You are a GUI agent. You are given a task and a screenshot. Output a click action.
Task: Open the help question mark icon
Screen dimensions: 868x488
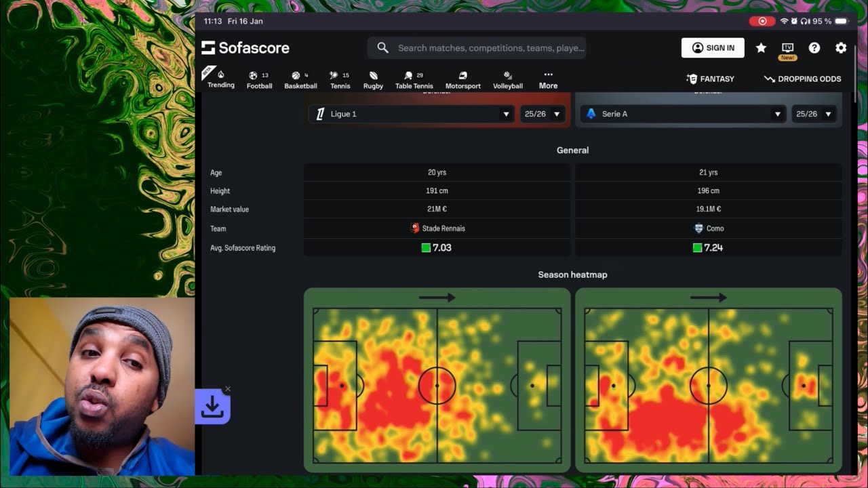pyautogui.click(x=814, y=47)
